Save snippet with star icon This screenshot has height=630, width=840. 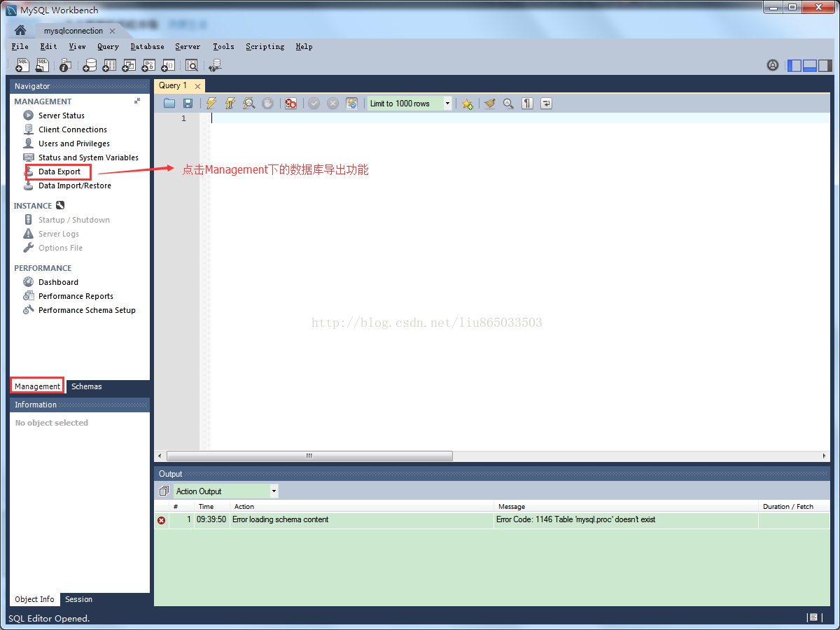coord(467,104)
